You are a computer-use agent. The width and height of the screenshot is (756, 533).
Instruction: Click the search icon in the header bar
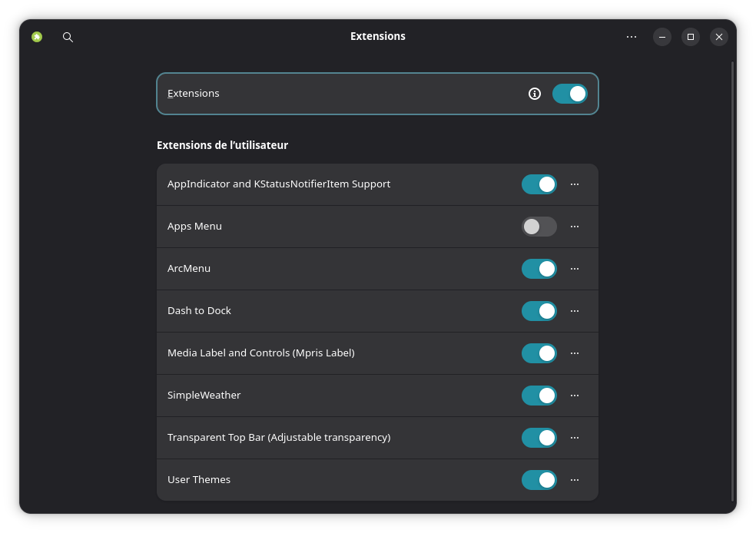coord(68,36)
